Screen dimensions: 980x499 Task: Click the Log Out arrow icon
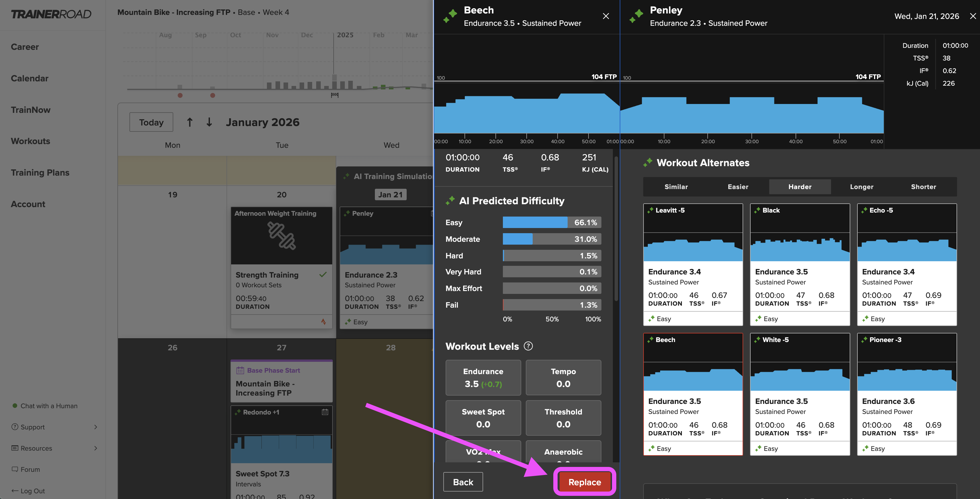[15, 491]
